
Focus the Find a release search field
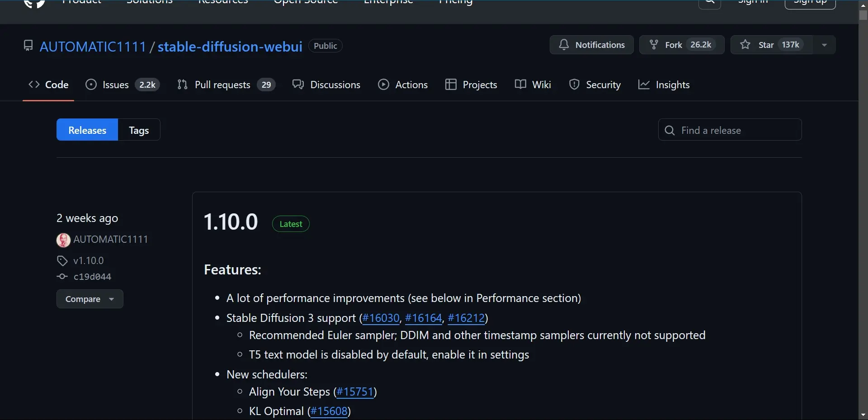(730, 130)
